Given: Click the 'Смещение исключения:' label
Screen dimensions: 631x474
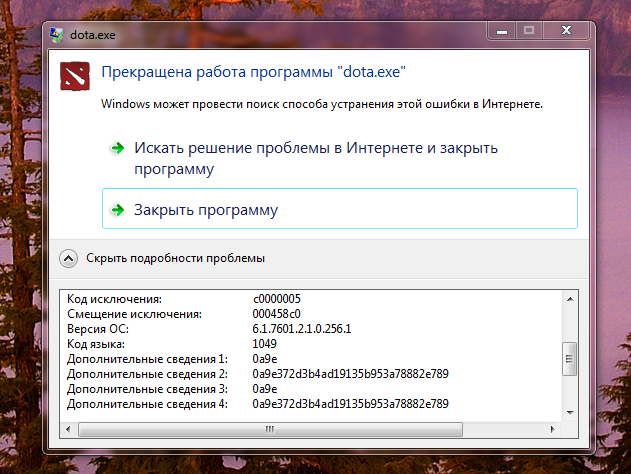Looking at the screenshot, I should coord(134,314).
